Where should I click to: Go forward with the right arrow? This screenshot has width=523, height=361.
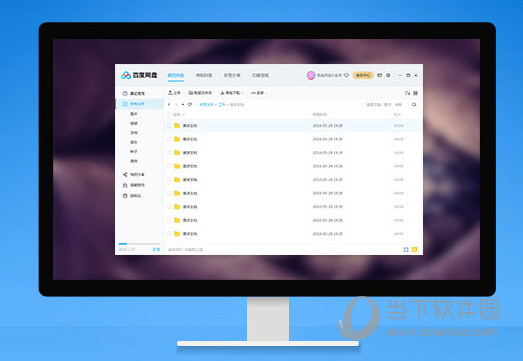176,104
